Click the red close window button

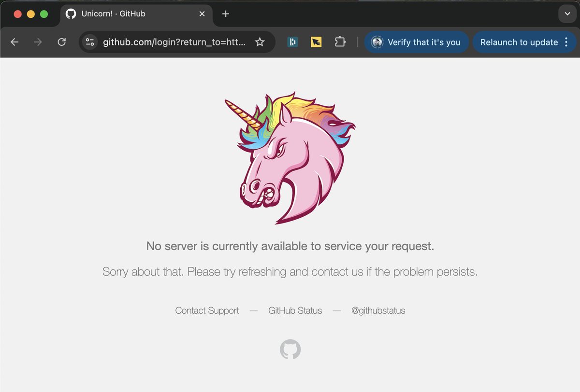[x=18, y=14]
